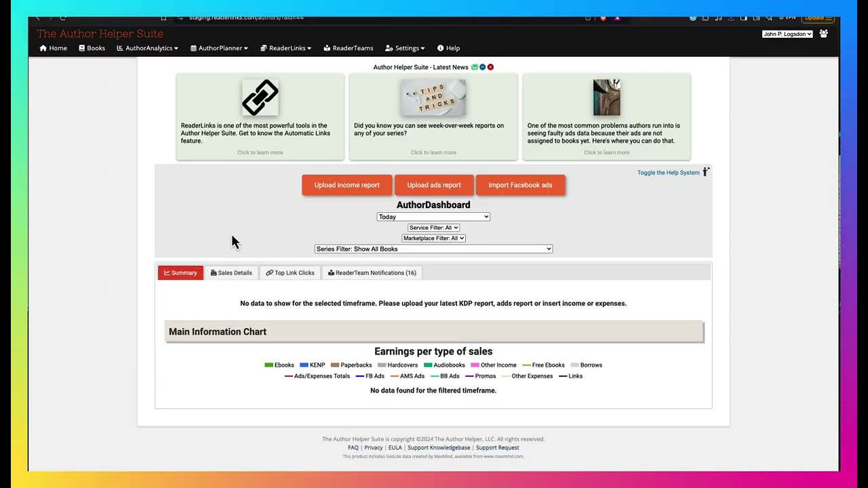
Task: Click the person icon next to Help System
Action: [x=706, y=172]
